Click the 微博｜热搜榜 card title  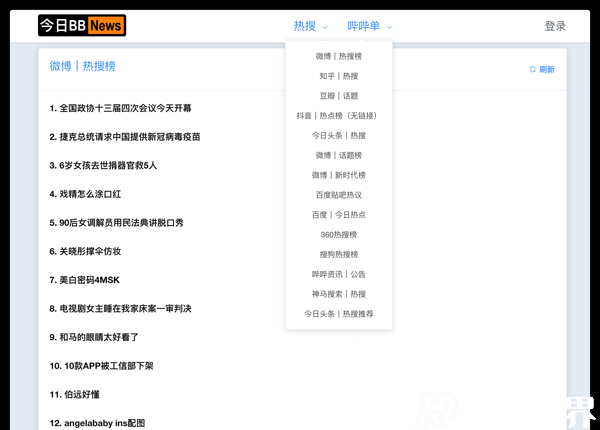coord(83,66)
